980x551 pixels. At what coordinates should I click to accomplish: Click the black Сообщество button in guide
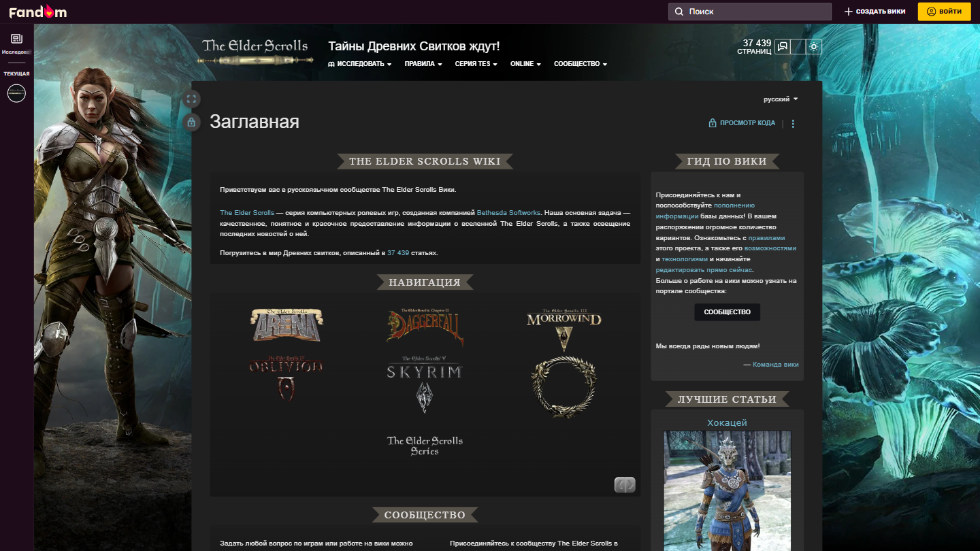(x=727, y=312)
